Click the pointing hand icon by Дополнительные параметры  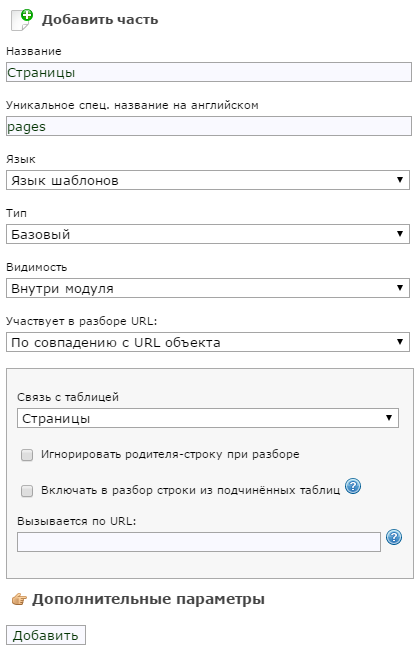tap(19, 599)
